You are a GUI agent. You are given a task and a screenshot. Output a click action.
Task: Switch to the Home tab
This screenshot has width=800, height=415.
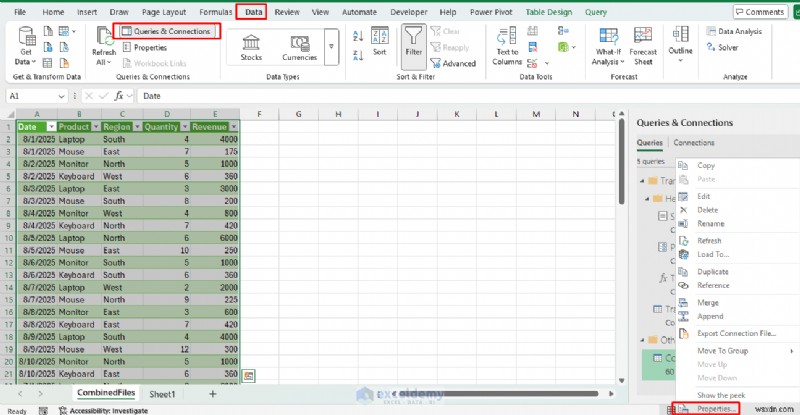click(x=53, y=12)
